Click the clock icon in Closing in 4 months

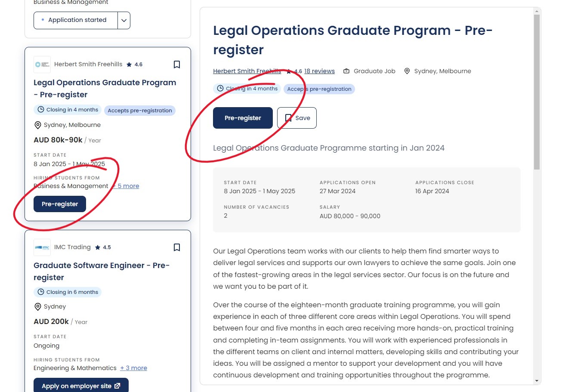(x=219, y=89)
